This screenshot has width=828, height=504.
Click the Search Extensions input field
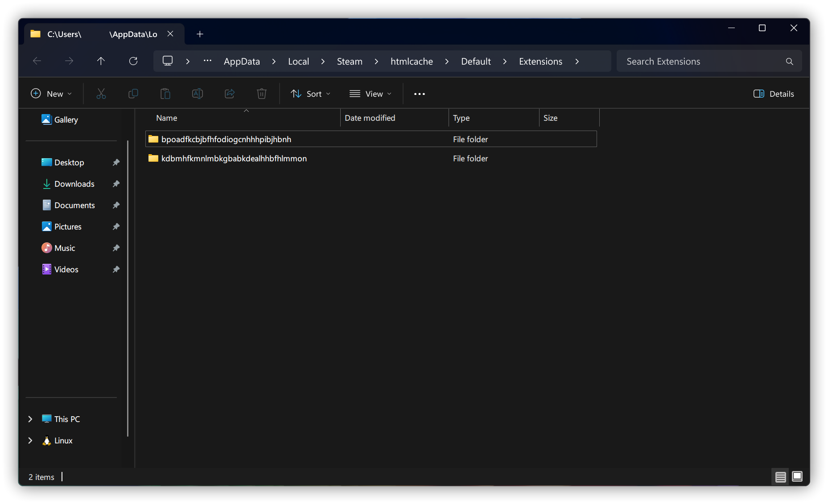pyautogui.click(x=702, y=61)
